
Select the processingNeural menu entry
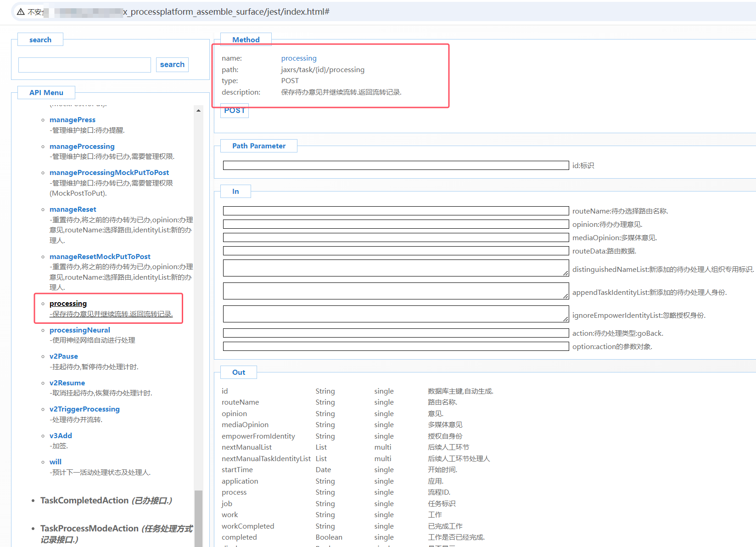point(79,330)
